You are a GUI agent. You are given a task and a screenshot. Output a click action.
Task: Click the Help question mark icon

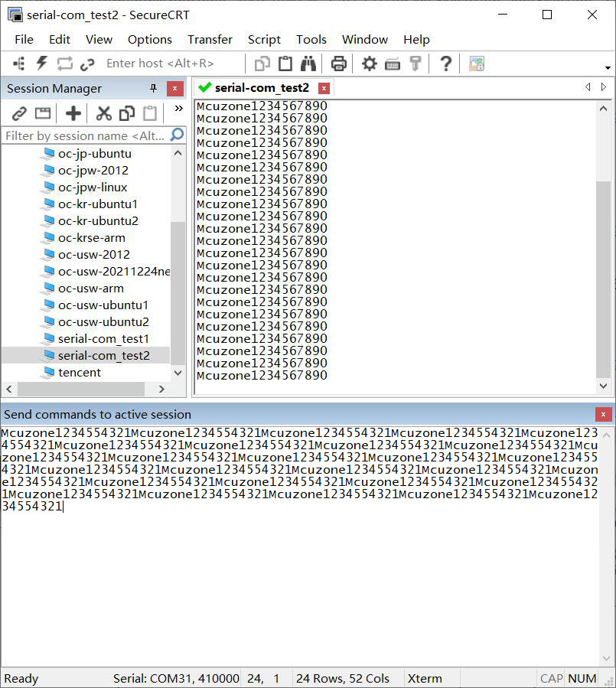[446, 64]
